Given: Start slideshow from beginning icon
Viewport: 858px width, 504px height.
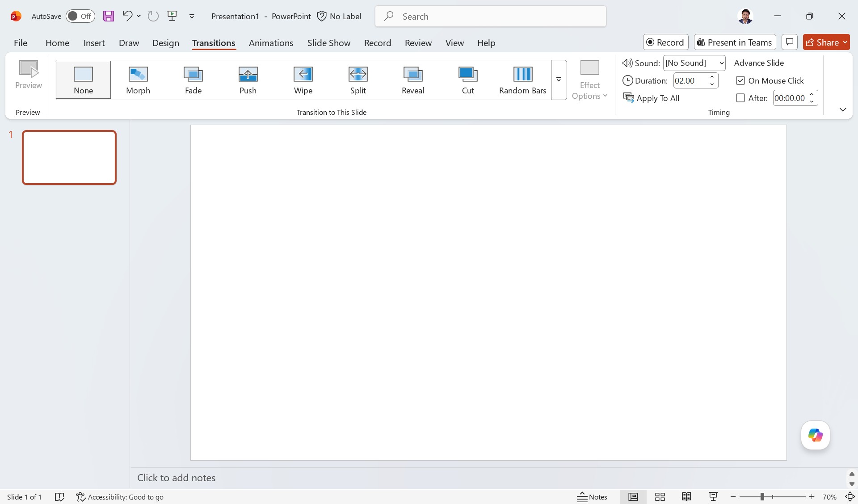Looking at the screenshot, I should (172, 16).
